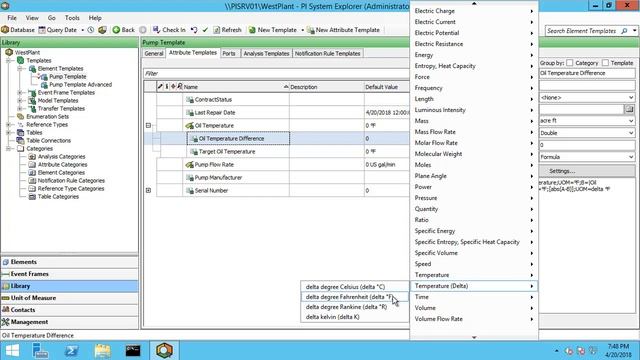The image size is (640, 360).
Task: Open the Double value type dropdown
Action: (631, 133)
